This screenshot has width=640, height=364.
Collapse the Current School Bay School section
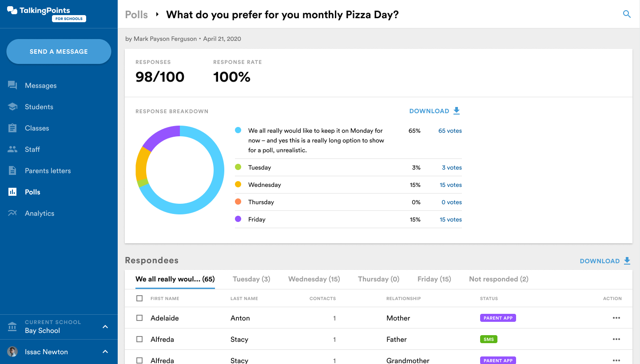(105, 326)
